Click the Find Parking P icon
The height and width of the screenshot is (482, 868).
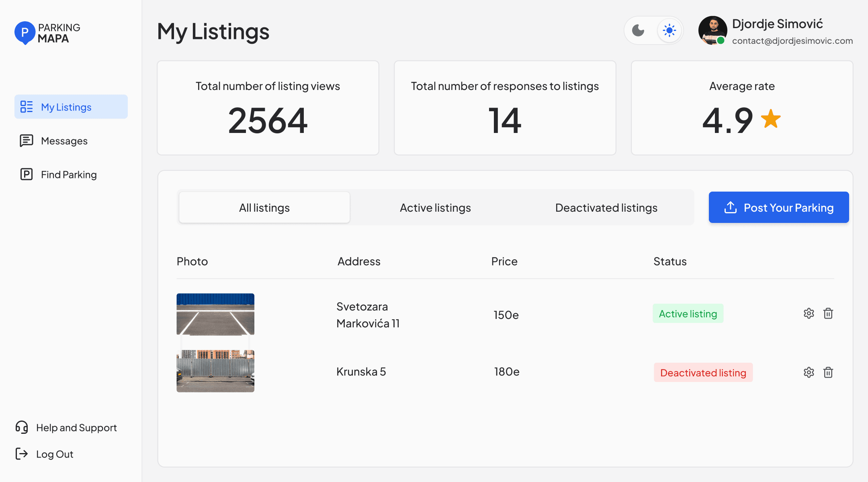27,174
